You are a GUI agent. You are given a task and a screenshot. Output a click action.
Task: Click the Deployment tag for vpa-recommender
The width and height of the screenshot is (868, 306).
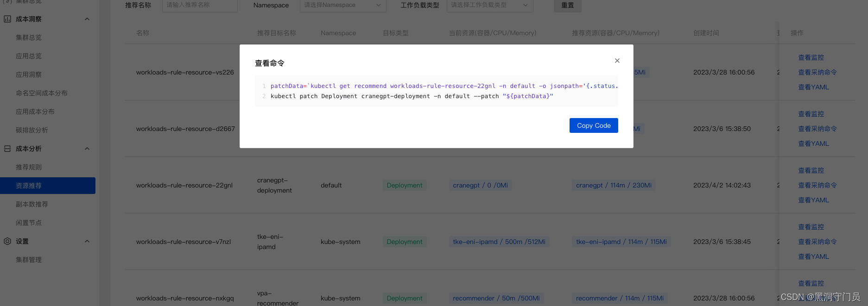(x=405, y=298)
